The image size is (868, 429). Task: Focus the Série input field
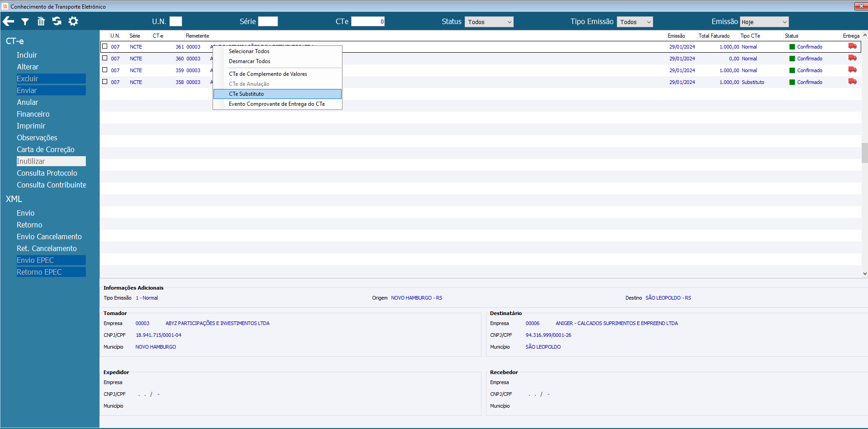pos(268,21)
